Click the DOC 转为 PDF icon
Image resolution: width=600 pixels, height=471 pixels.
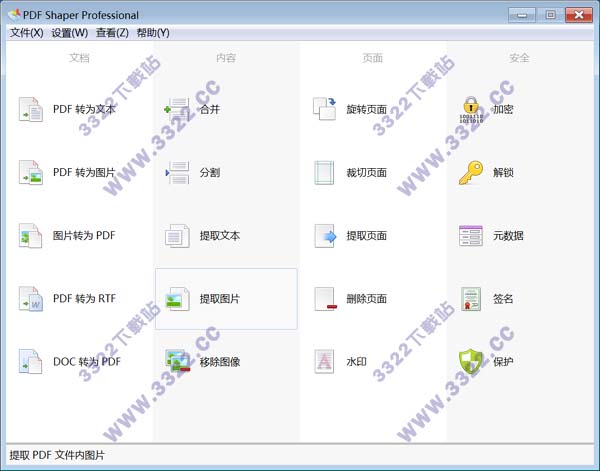point(31,362)
